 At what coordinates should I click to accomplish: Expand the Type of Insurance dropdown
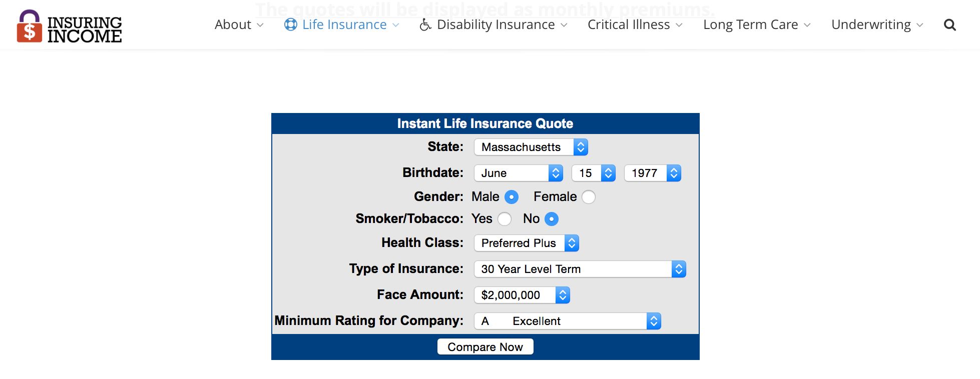click(x=580, y=269)
